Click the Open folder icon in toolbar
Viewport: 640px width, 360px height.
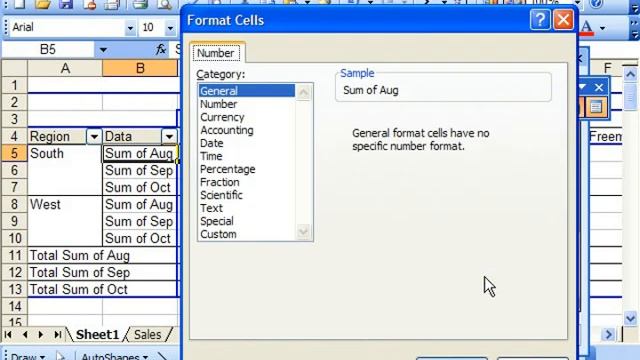[x=43, y=4]
